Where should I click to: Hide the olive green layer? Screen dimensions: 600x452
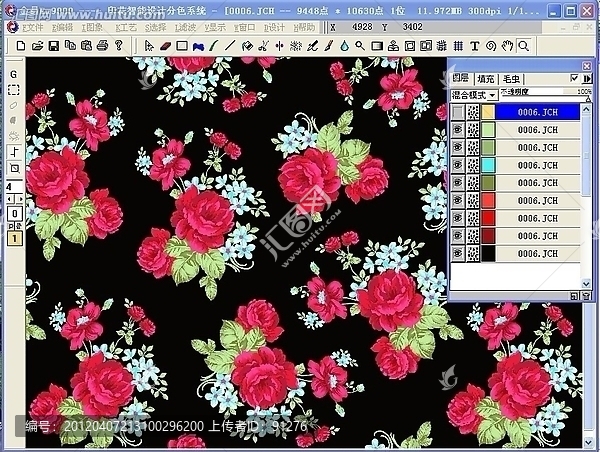pyautogui.click(x=457, y=183)
